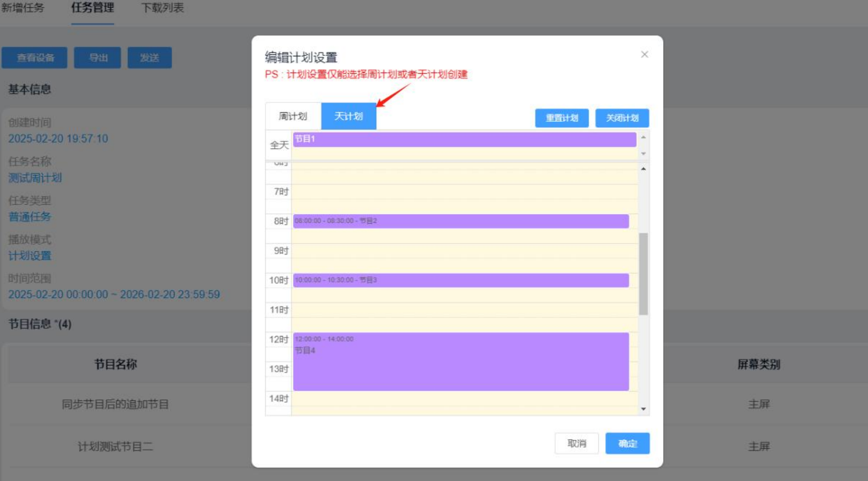868x481 pixels.
Task: Click the 重置计划 button
Action: click(x=562, y=118)
